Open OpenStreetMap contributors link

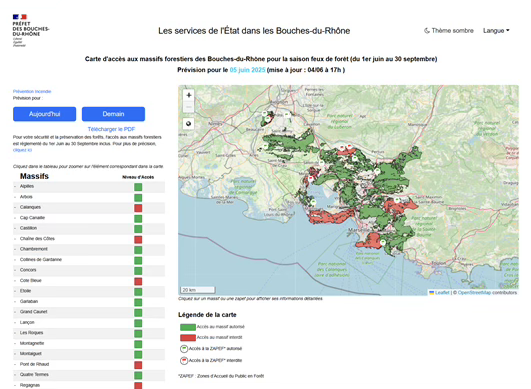[x=487, y=293]
